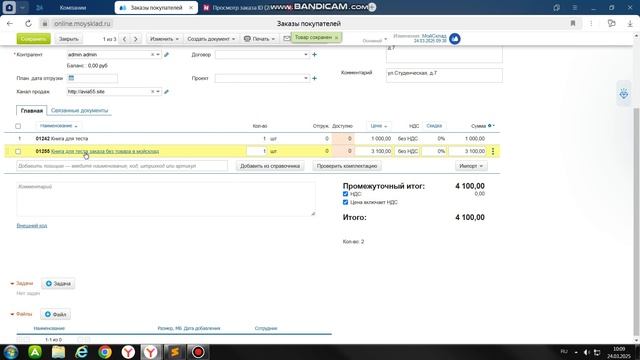
Task: Open the Внешний код link
Action: [32, 226]
